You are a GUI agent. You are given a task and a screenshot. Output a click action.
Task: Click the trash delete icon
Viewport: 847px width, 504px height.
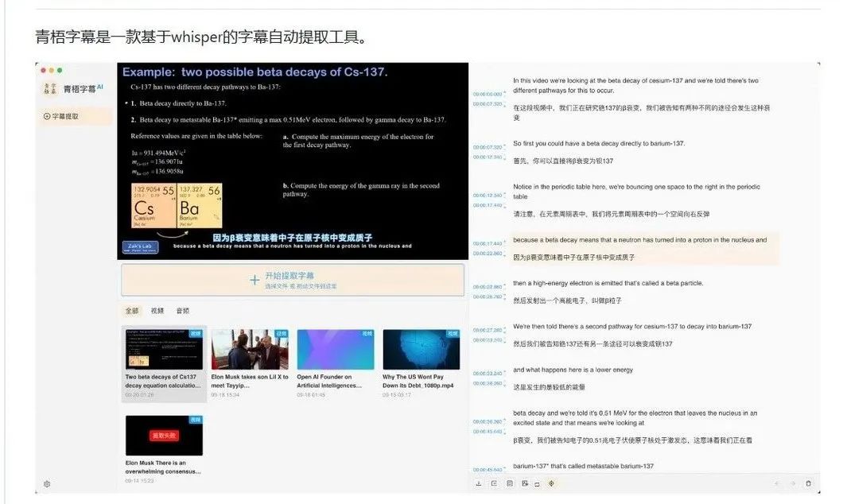(x=809, y=483)
